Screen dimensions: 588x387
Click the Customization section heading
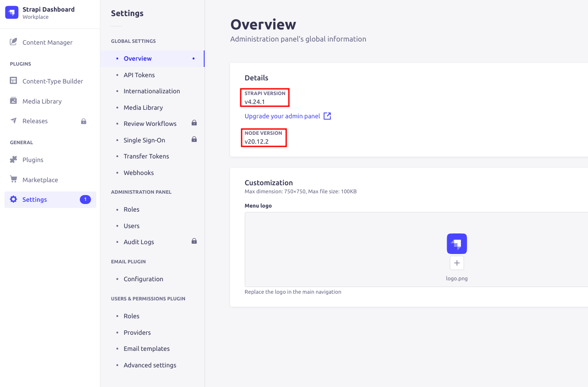(269, 183)
